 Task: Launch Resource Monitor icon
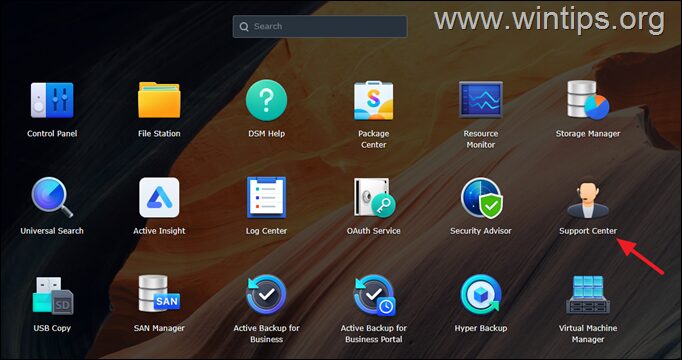coord(481,100)
